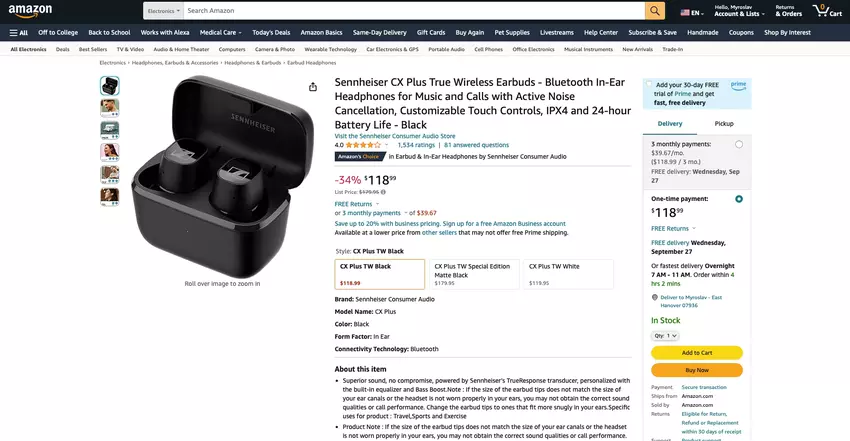Open Today's Deals in navigation bar
Image resolution: width=850 pixels, height=441 pixels.
pyautogui.click(x=271, y=33)
